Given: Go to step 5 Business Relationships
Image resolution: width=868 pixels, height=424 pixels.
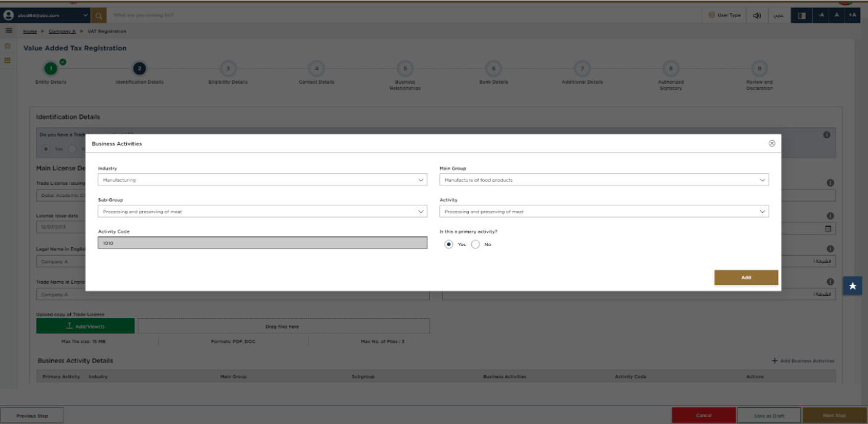Looking at the screenshot, I should point(405,68).
